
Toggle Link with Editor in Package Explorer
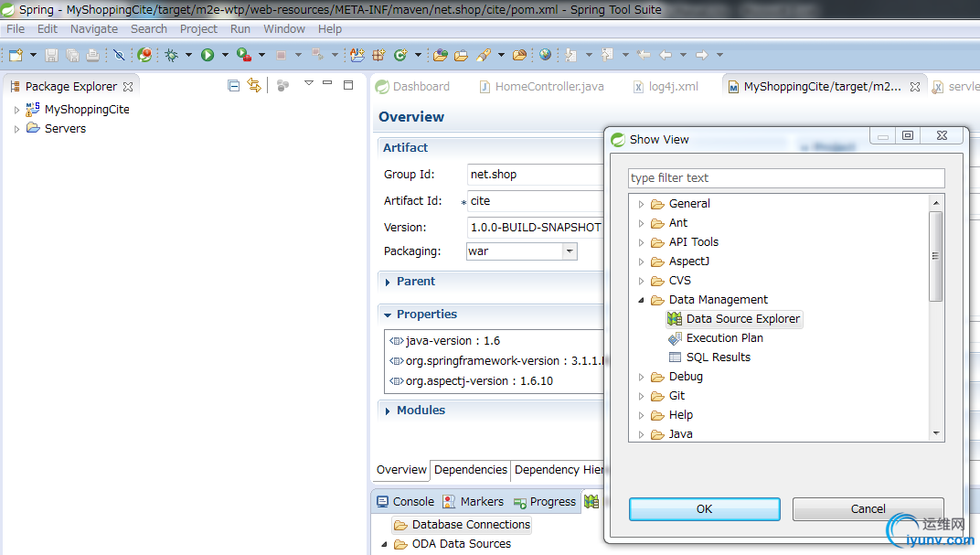(x=254, y=85)
